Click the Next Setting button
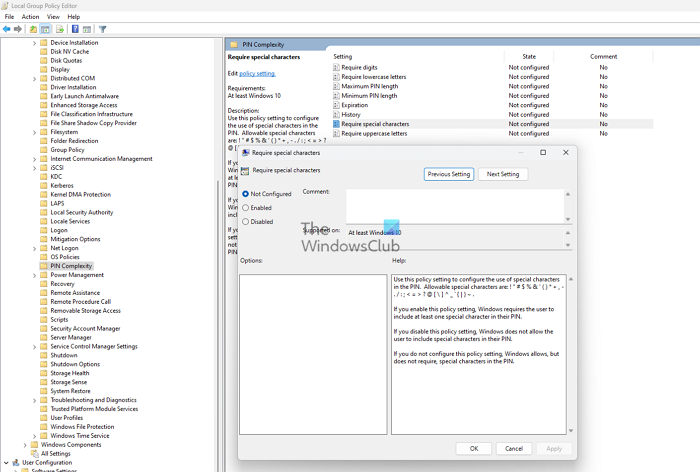Viewport: 700px width, 472px height. pos(503,174)
